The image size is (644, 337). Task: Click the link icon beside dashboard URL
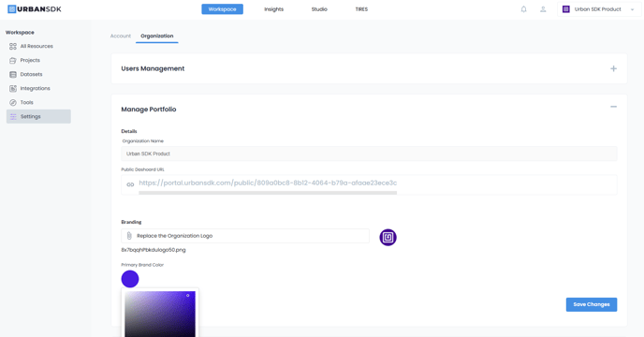130,184
